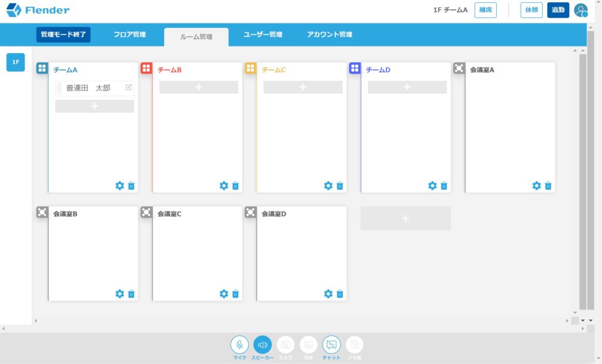Click the 離席 button
Screen dimensions: 602x364
[x=485, y=10]
